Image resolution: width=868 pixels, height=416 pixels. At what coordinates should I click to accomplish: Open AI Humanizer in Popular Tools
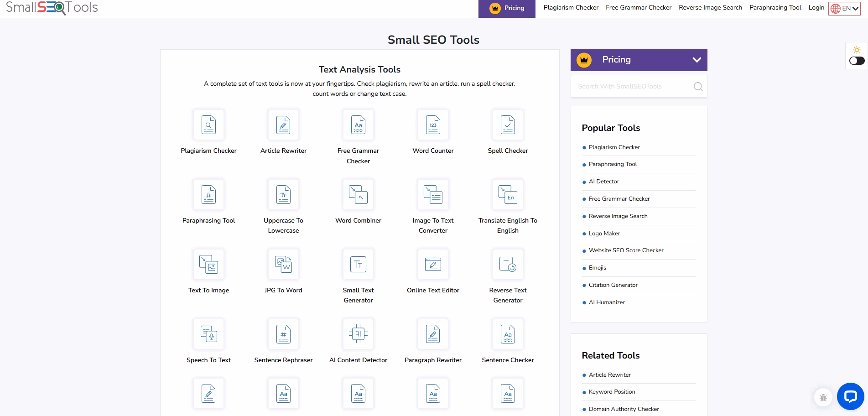(x=607, y=302)
